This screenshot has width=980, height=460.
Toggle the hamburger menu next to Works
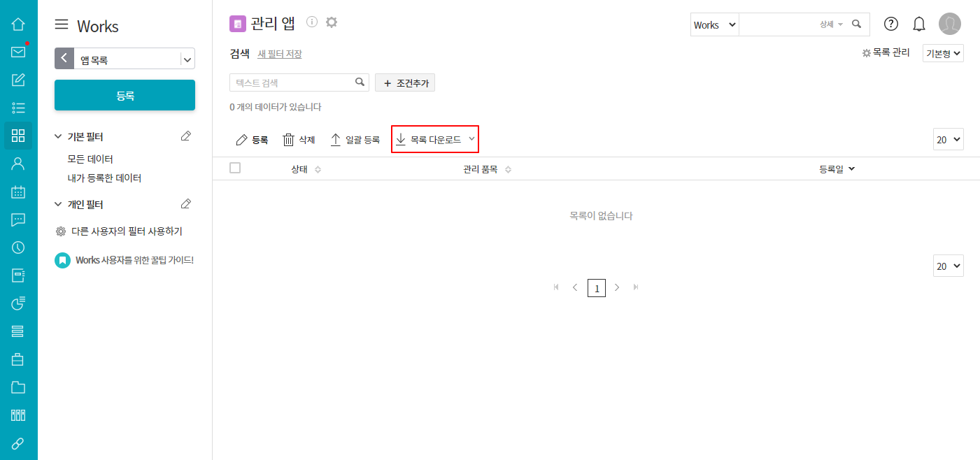point(62,24)
